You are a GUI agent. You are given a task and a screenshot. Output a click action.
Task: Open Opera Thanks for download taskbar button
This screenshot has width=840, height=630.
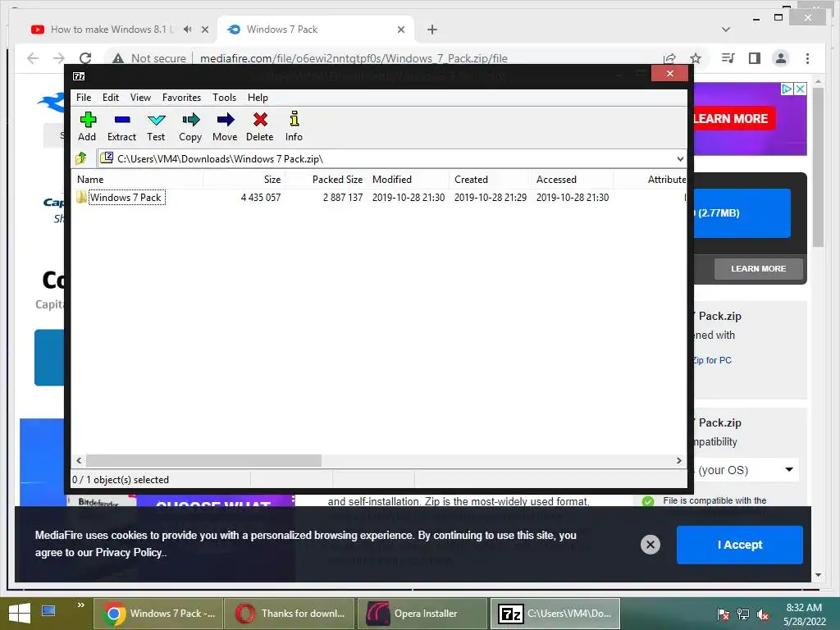(x=290, y=614)
